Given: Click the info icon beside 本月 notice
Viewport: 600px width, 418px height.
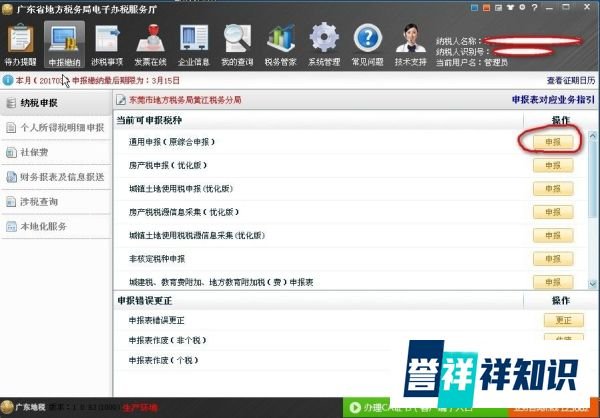Looking at the screenshot, I should [x=8, y=80].
